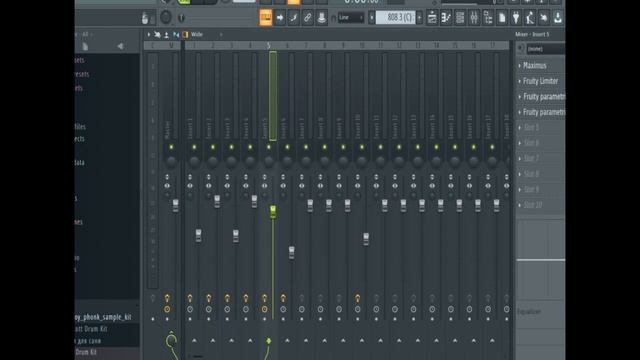
Task: Click plus button next to pattern selector
Action: coord(420,18)
